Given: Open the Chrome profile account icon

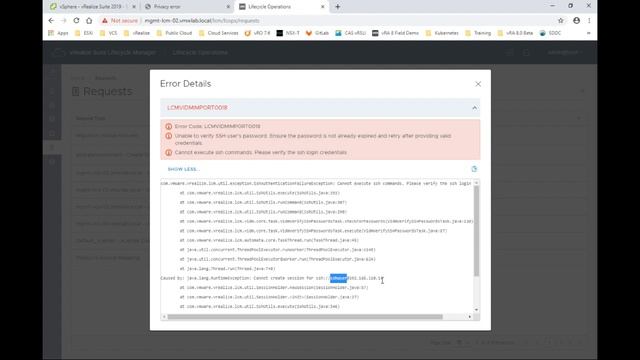Looking at the screenshot, I should pos(576,20).
